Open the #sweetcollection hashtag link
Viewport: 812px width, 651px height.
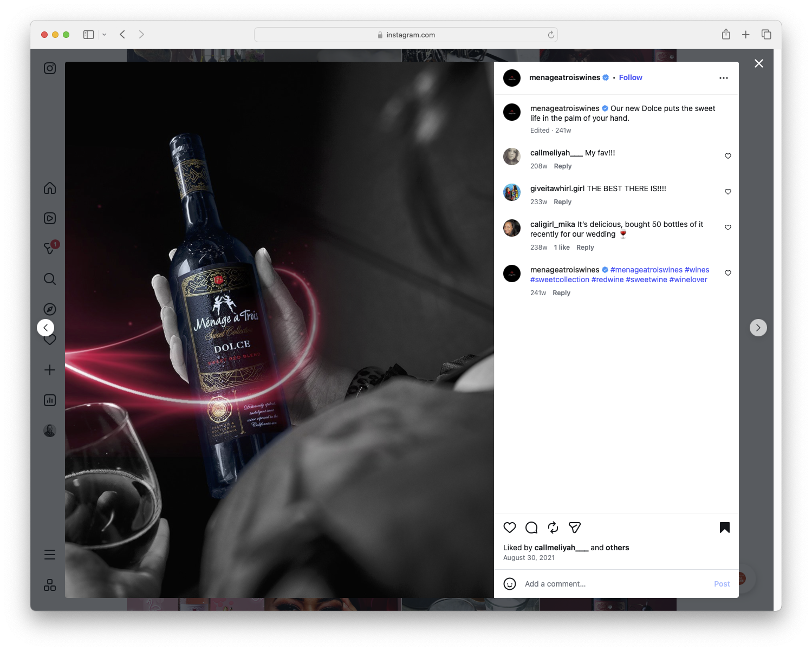tap(560, 279)
